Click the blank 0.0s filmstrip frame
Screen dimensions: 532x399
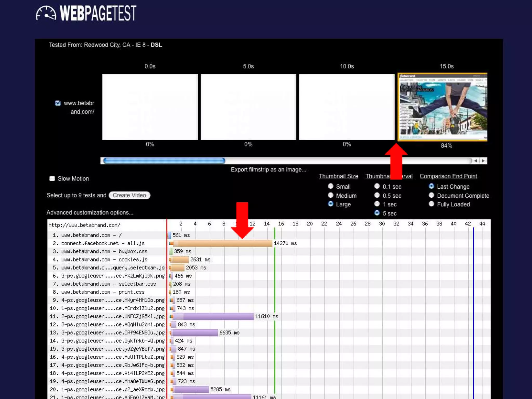[x=150, y=107]
